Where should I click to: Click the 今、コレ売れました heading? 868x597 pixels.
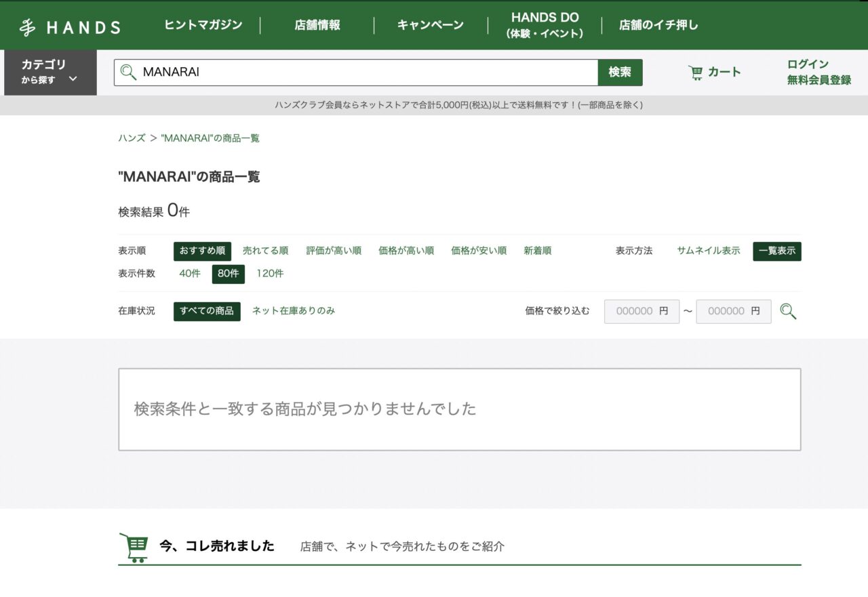(x=217, y=546)
